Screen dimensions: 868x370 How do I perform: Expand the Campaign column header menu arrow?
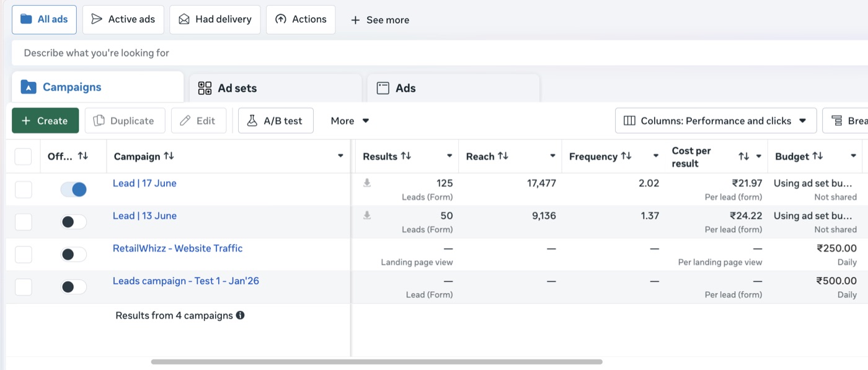pyautogui.click(x=340, y=156)
